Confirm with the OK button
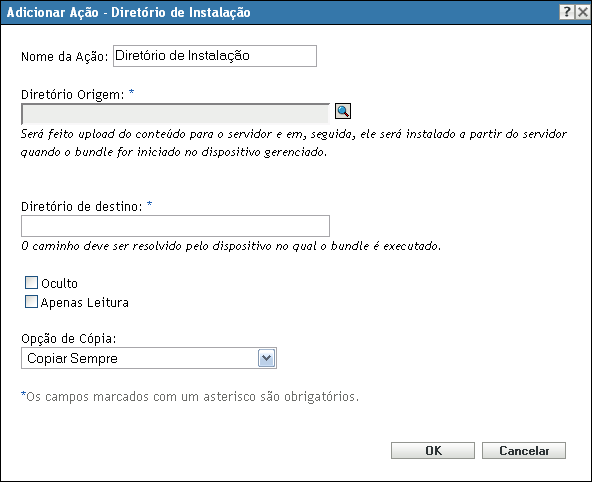 433,451
